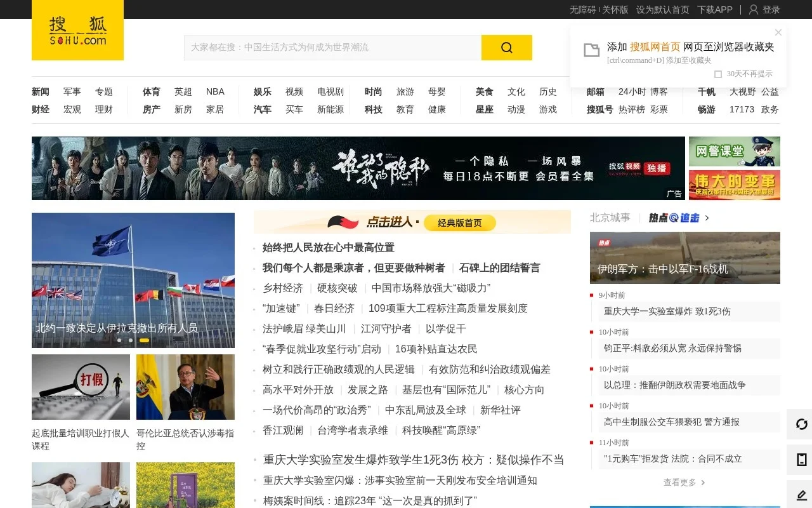Click the 经典版首页 button
Screen dimensions: 812x508
461,223
